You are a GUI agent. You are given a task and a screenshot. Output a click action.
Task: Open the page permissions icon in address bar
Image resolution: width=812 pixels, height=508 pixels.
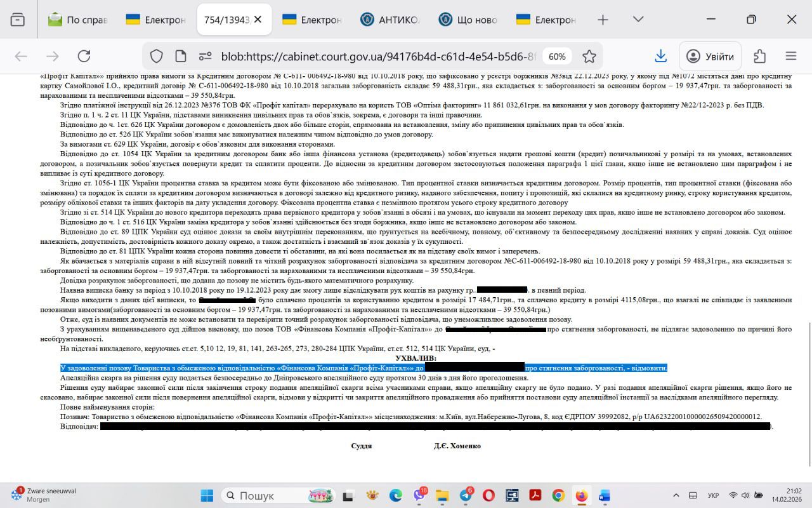click(205, 56)
